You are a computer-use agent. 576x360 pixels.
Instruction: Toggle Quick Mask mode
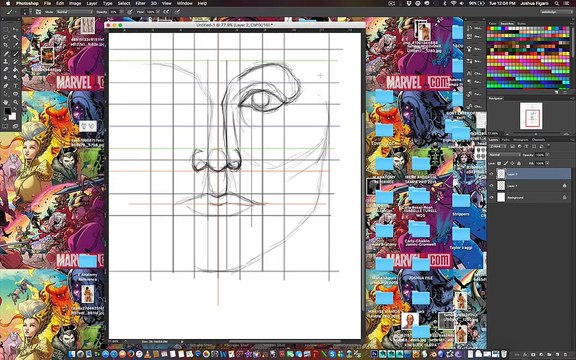tap(5, 126)
